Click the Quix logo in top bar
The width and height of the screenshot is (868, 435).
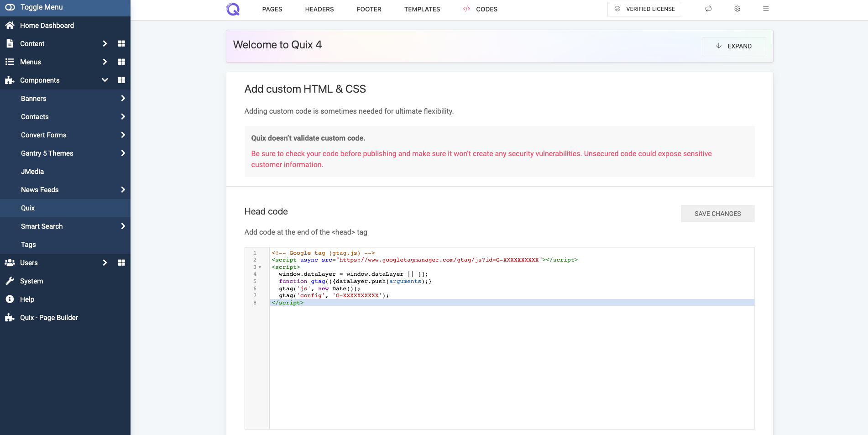coord(233,9)
